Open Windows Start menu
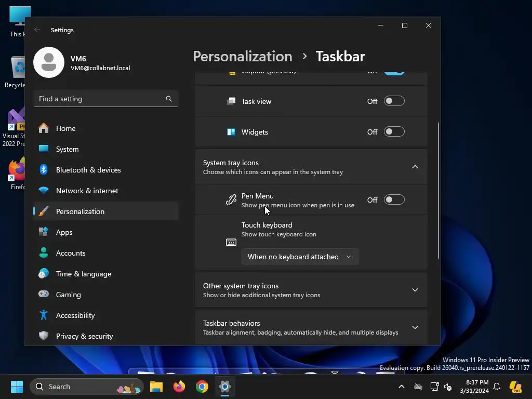532x399 pixels. 17,387
